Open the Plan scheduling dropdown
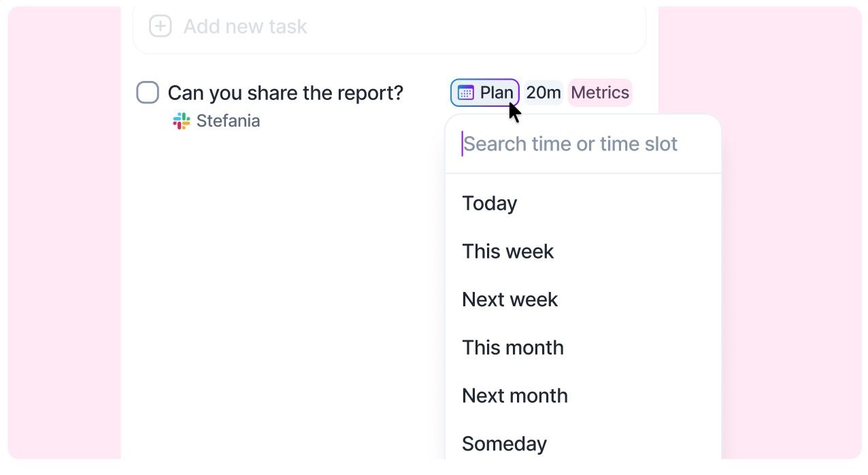868x475 pixels. click(x=485, y=93)
